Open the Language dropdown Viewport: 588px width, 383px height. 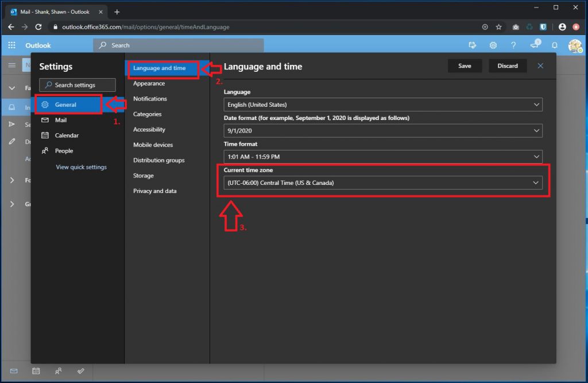383,105
